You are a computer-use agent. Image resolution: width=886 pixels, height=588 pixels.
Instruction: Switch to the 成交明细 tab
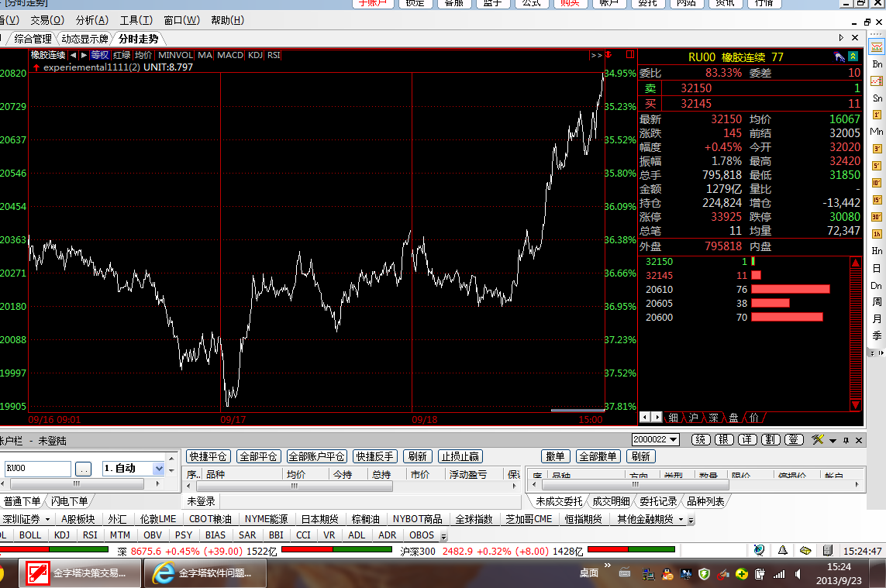pos(611,501)
